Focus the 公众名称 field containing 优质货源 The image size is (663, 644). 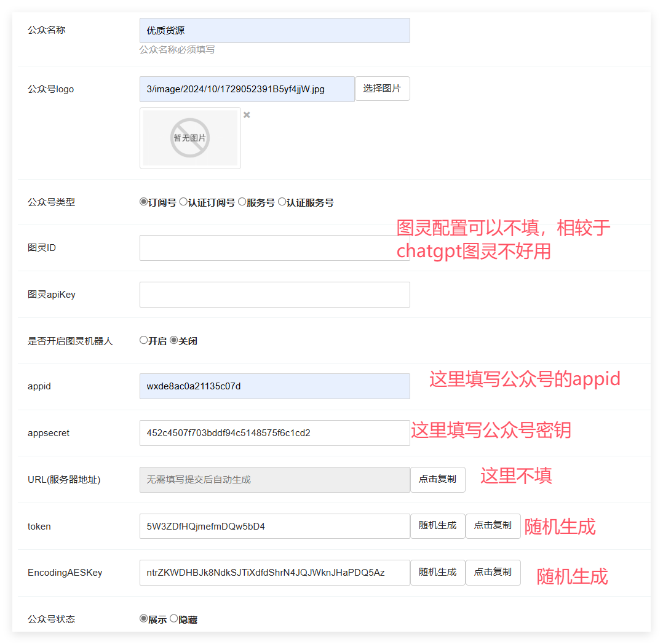coord(275,30)
